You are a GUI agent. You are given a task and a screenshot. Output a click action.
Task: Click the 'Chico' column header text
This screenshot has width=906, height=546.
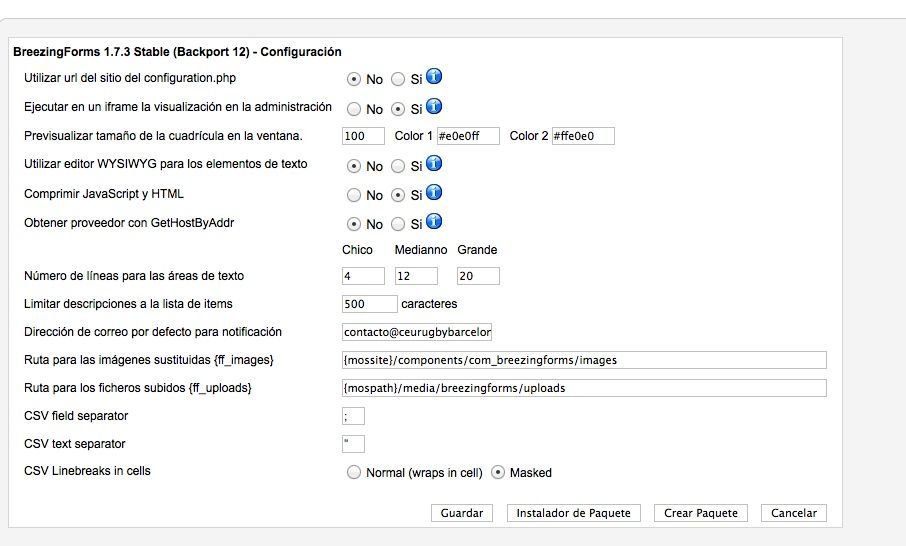coord(357,250)
